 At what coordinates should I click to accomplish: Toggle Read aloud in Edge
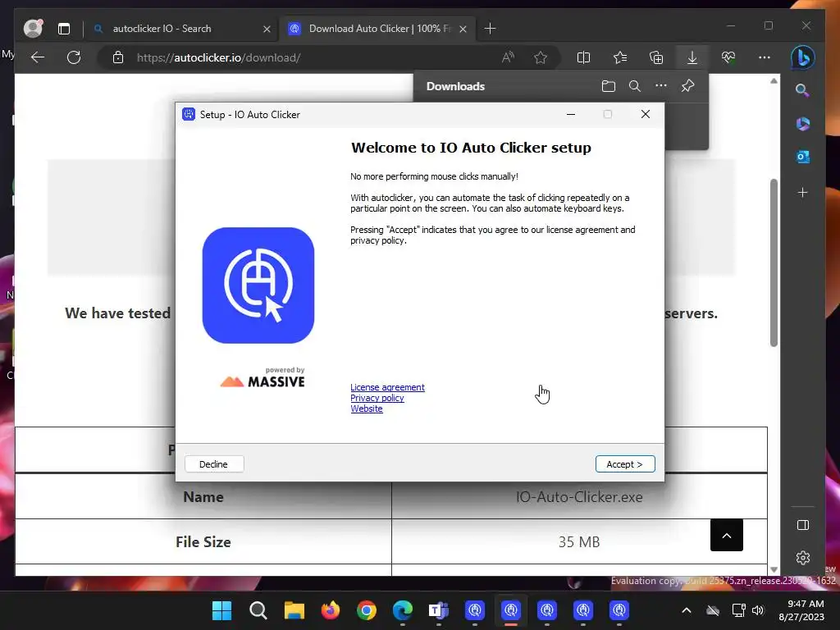coord(508,57)
